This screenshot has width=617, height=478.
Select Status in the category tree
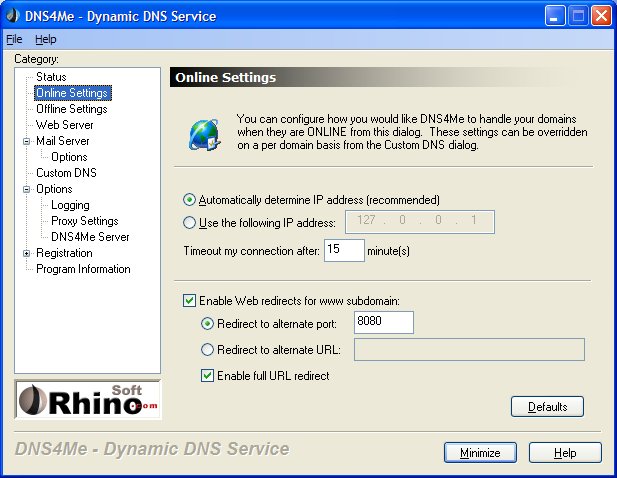pos(51,77)
